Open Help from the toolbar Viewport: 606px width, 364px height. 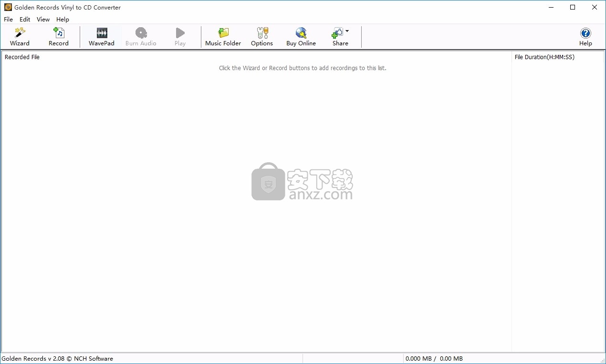585,37
